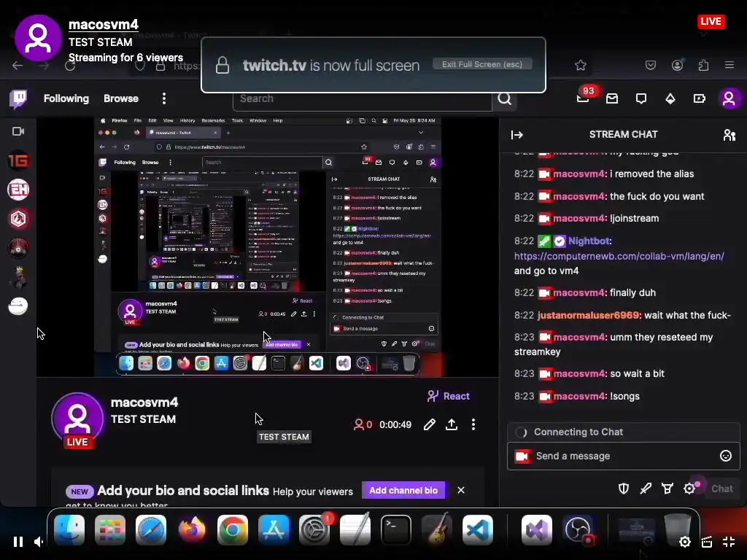The width and height of the screenshot is (747, 560).
Task: Open OBS from the Dock
Action: click(x=578, y=529)
